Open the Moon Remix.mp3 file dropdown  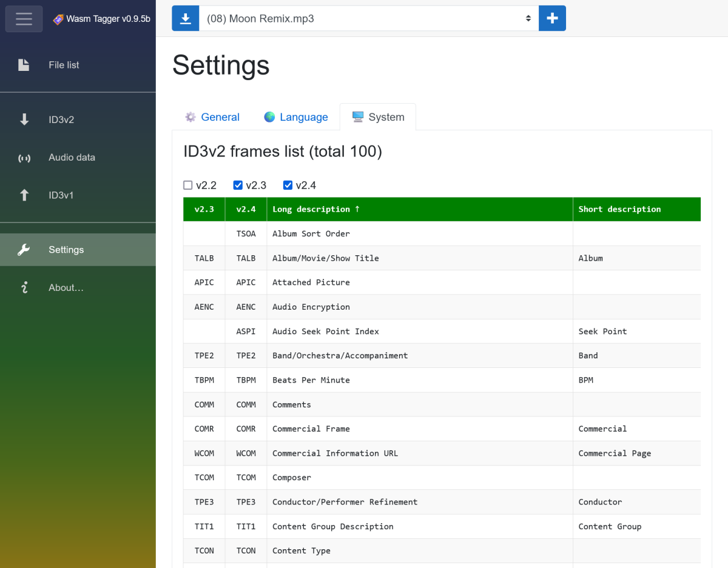click(x=369, y=19)
